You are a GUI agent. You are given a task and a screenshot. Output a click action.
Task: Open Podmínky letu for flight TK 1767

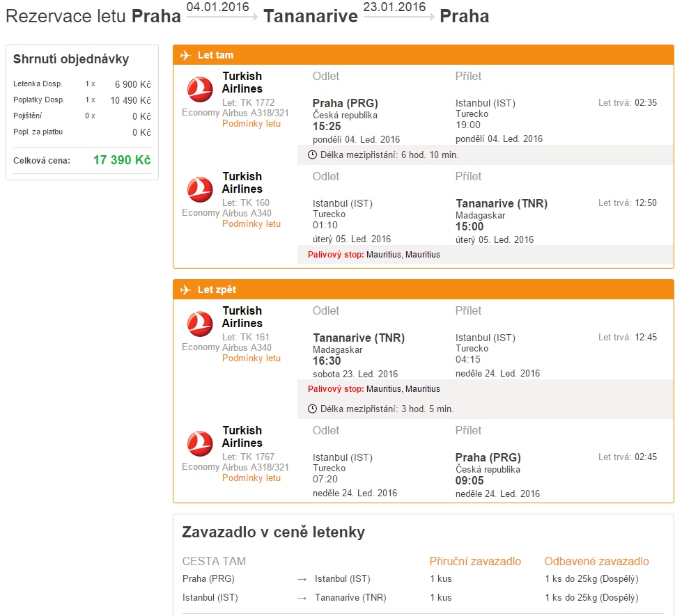tap(251, 478)
